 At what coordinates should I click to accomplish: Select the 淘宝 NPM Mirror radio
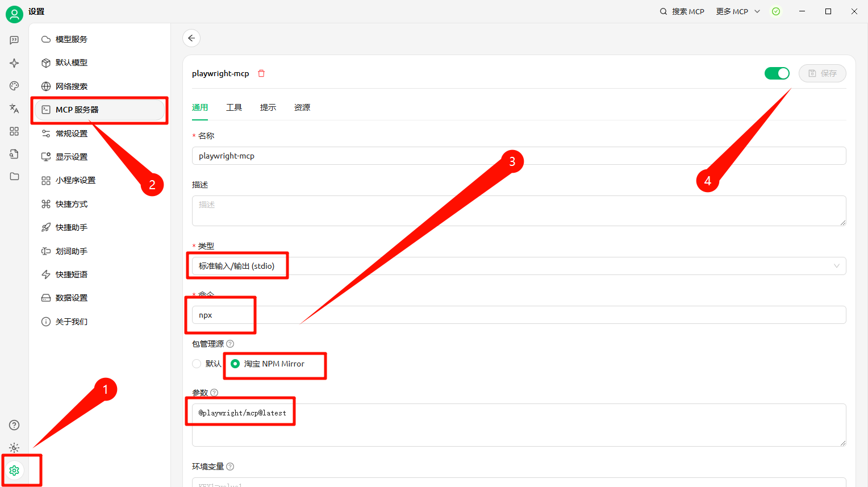(x=235, y=364)
